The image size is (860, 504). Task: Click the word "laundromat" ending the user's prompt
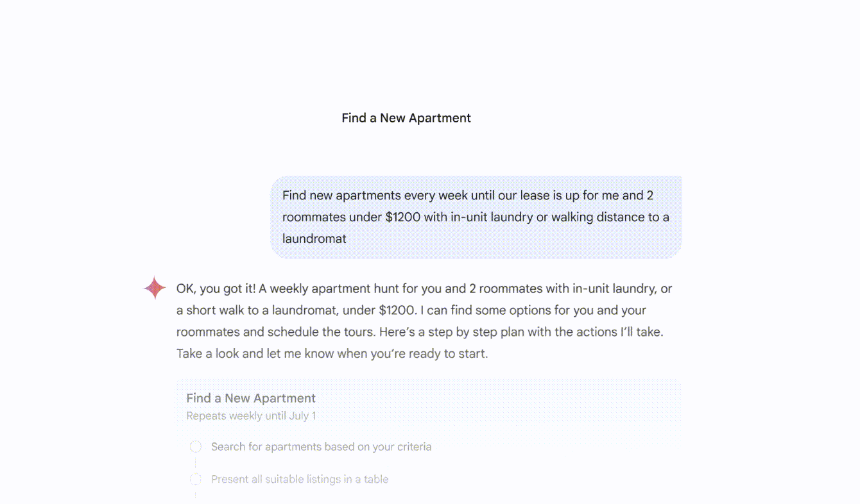coord(314,239)
